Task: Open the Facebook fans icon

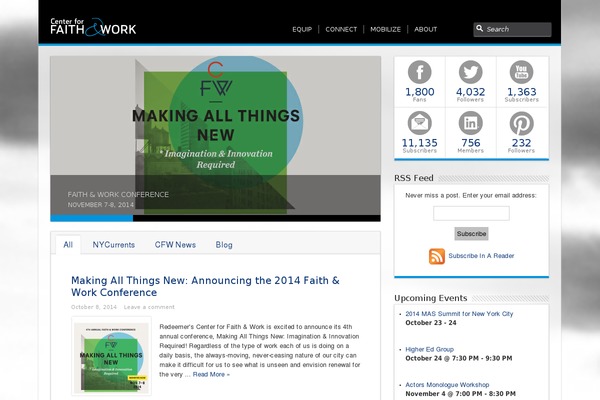Action: [x=419, y=72]
